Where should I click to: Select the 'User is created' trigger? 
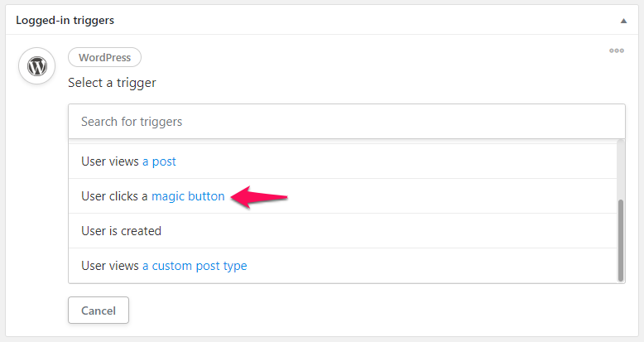[x=343, y=230]
